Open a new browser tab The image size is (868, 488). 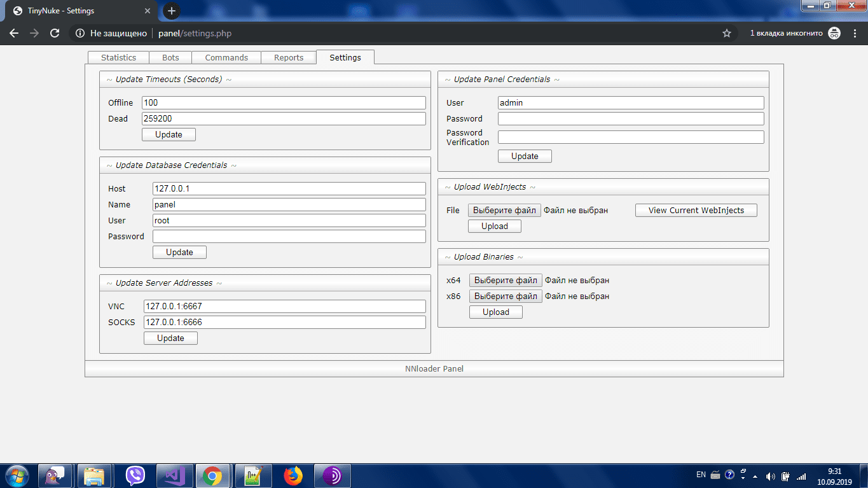(x=171, y=11)
